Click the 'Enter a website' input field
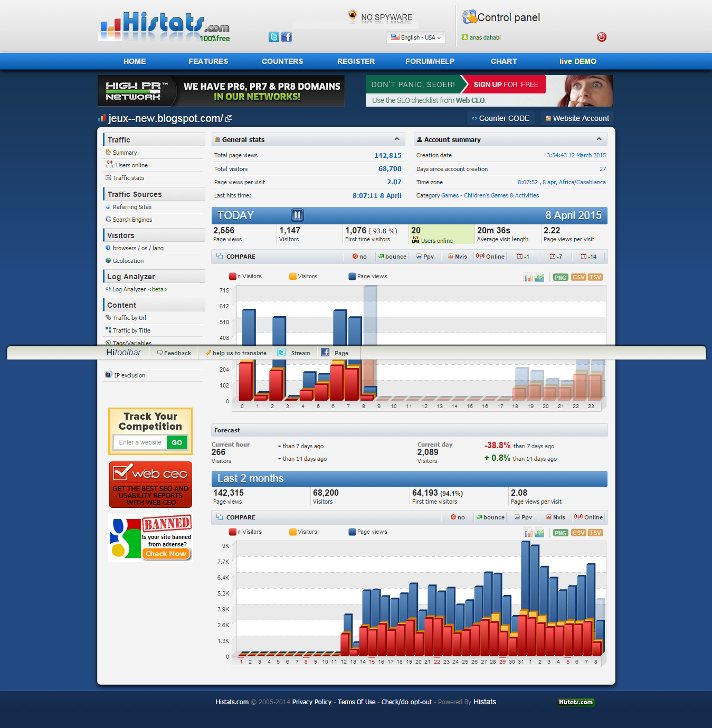 pos(140,442)
